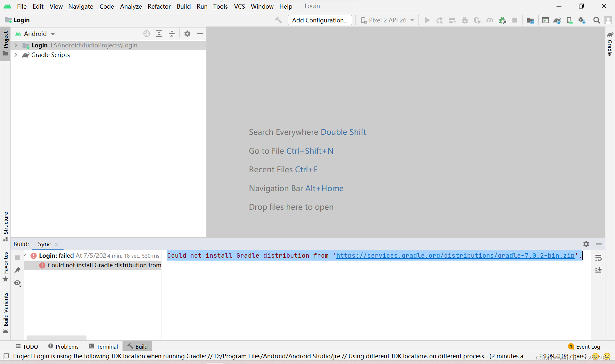Click the Build panel Stop button
The width and height of the screenshot is (615, 364).
(x=17, y=258)
